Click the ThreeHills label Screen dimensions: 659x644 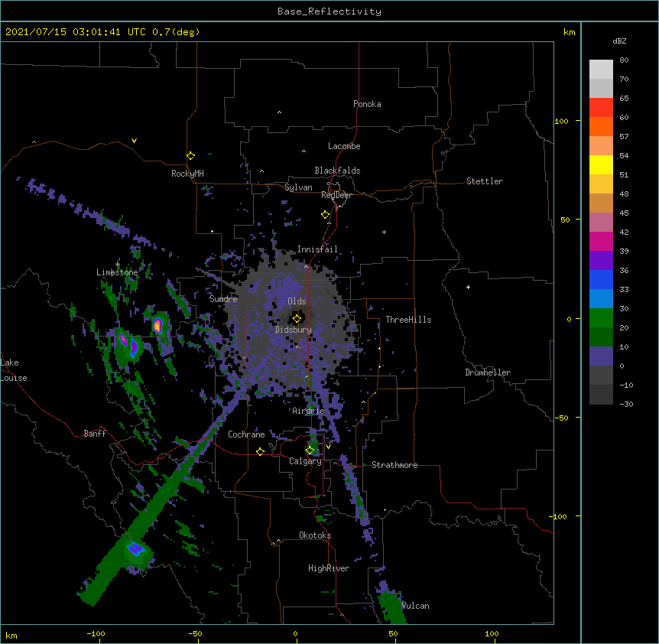pos(408,320)
